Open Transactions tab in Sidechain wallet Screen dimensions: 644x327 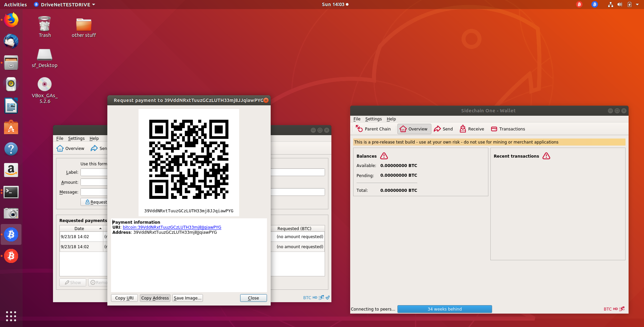point(508,129)
